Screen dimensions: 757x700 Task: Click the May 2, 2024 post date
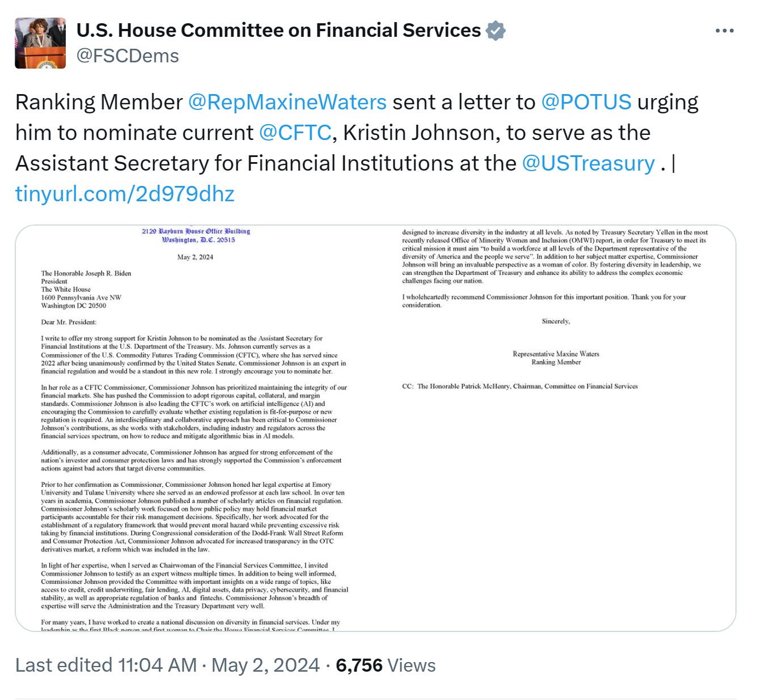265,665
